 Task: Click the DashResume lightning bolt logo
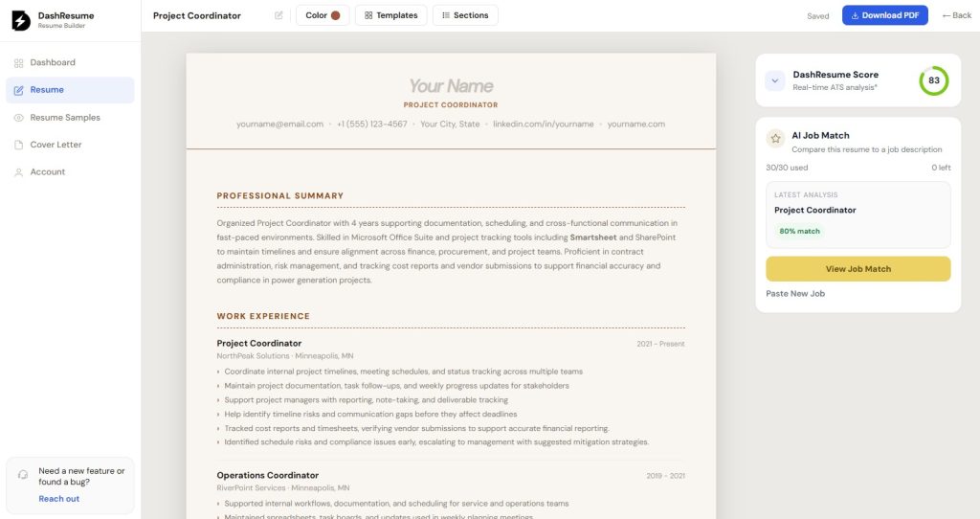pyautogui.click(x=21, y=20)
